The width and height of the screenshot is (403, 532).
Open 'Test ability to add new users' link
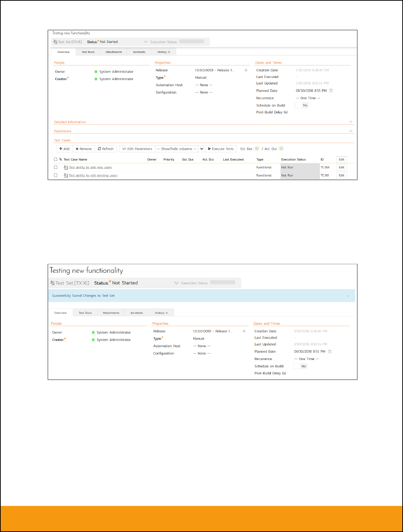pyautogui.click(x=90, y=167)
